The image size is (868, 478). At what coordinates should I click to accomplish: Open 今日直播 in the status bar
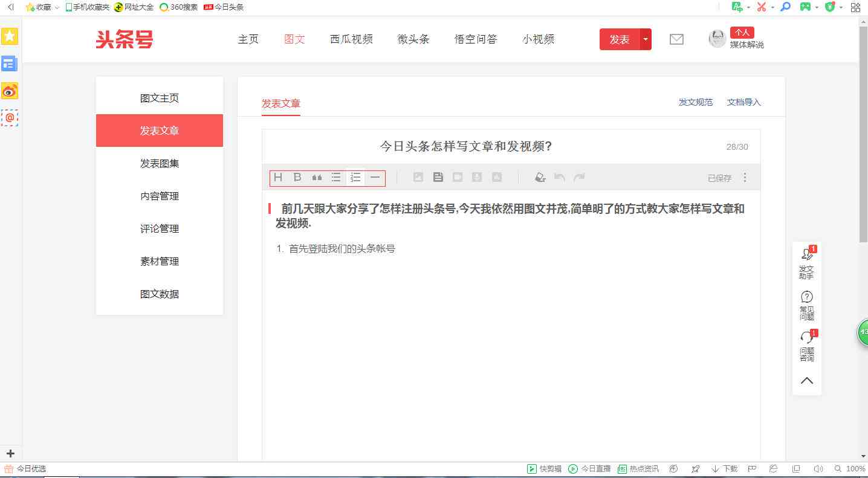589,469
